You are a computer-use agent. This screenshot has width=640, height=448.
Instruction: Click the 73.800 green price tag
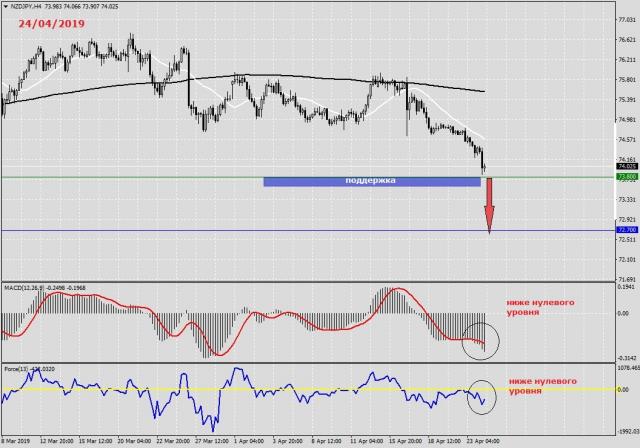click(x=627, y=177)
